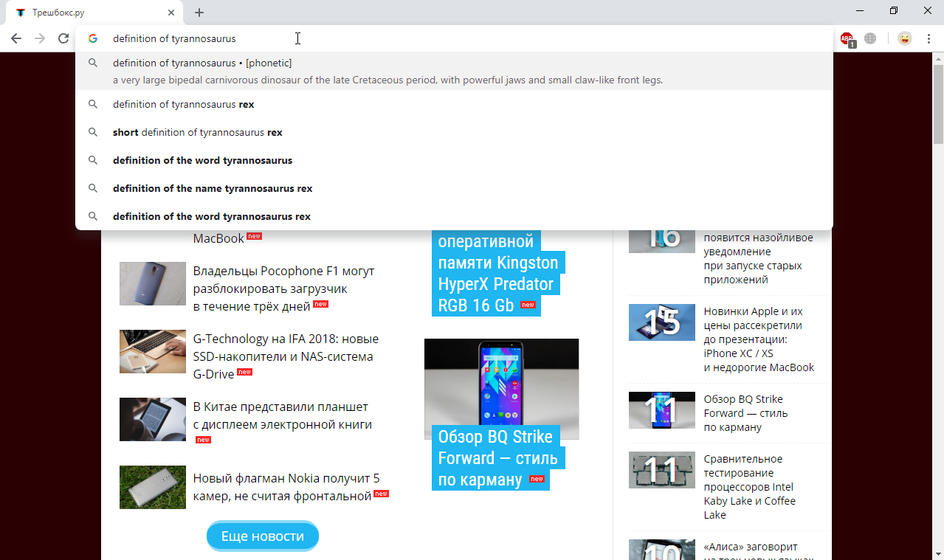Choose suggestion 'definition of tyrannosaurus rex'

click(x=454, y=104)
